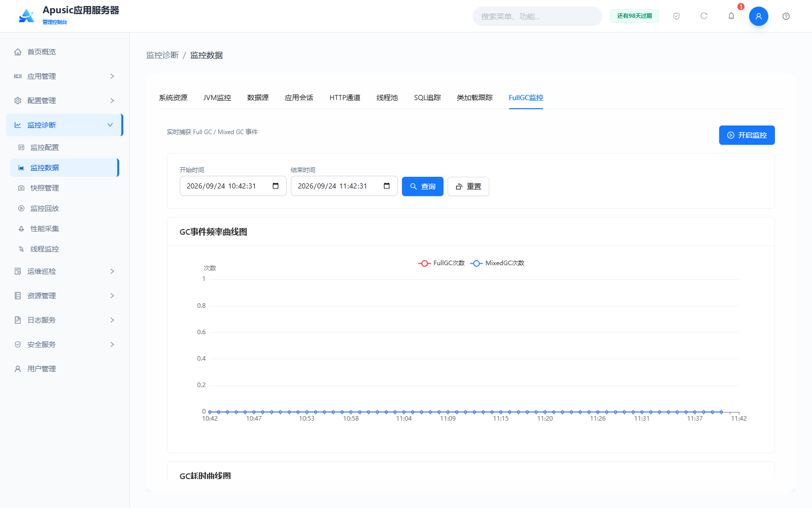812x508 pixels.
Task: Click the 开始时间 datetime field
Action: coord(233,186)
